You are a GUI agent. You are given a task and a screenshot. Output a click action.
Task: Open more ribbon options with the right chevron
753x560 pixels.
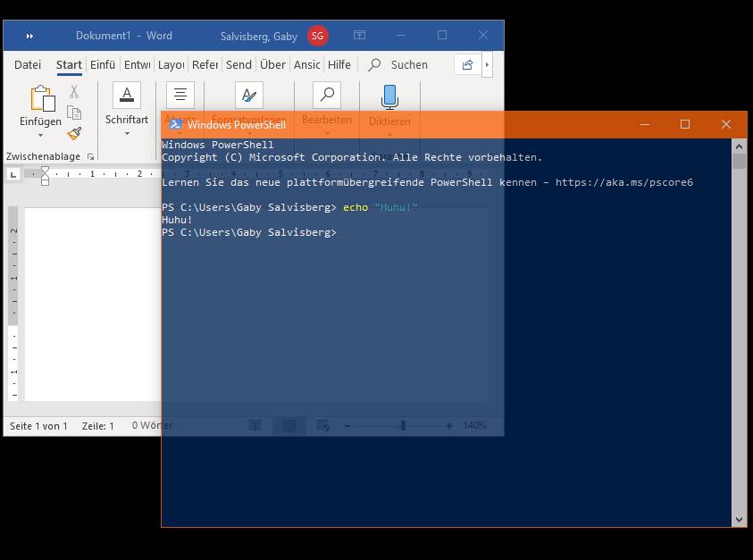tap(486, 64)
